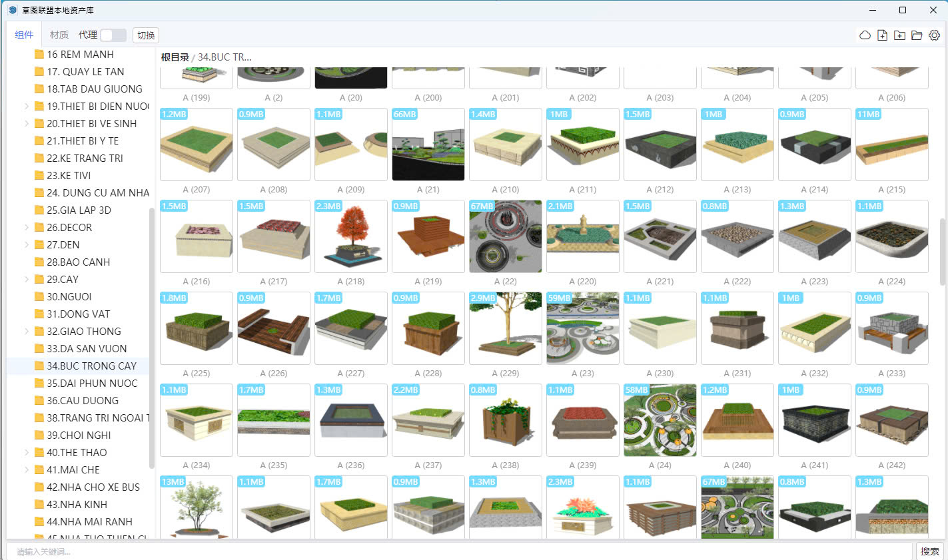Click the main grid vertical scrollbar
Image resolution: width=948 pixels, height=560 pixels.
coord(943,252)
